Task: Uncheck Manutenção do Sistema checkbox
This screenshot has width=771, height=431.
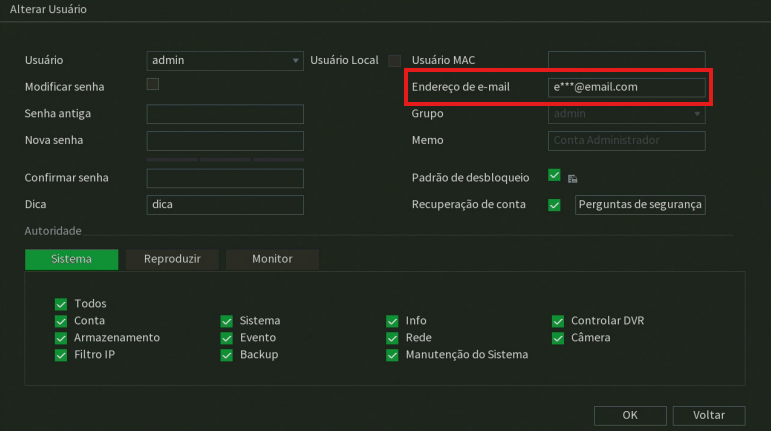Action: click(x=392, y=355)
